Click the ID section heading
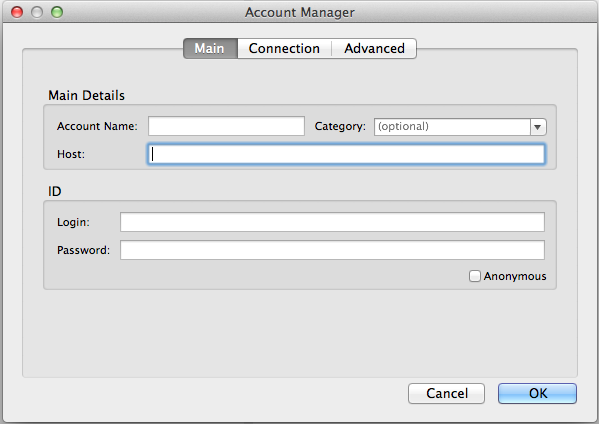The image size is (599, 424). [x=55, y=191]
